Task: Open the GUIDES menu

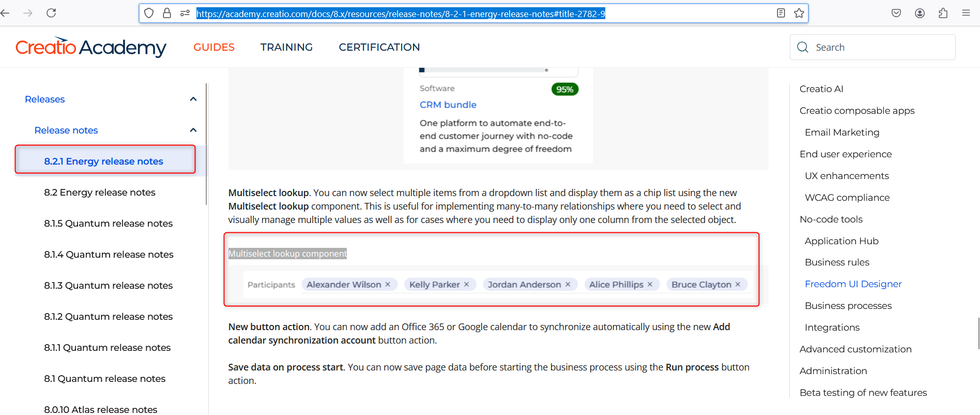Action: pyautogui.click(x=214, y=47)
